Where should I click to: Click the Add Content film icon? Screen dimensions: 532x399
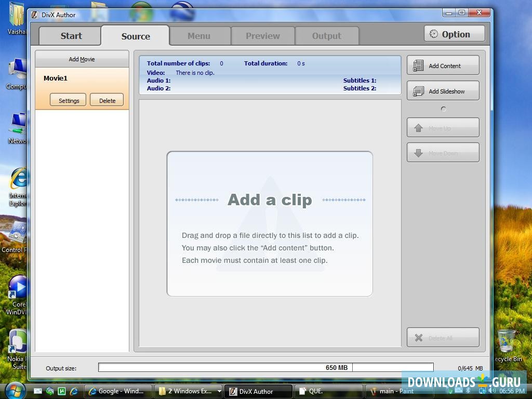pos(418,65)
